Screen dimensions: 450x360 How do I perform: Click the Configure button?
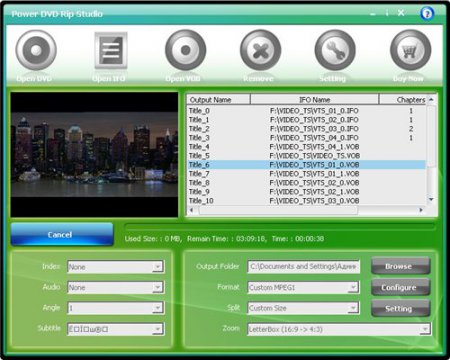pyautogui.click(x=400, y=287)
